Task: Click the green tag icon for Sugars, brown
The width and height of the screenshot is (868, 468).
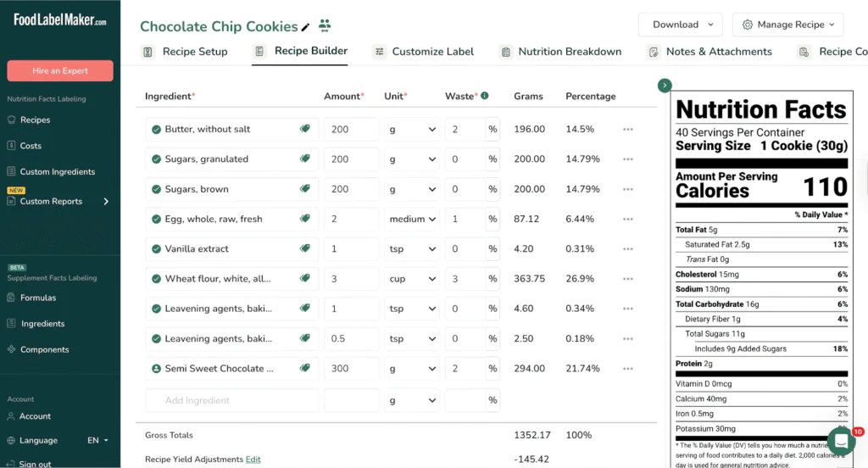Action: (x=304, y=189)
